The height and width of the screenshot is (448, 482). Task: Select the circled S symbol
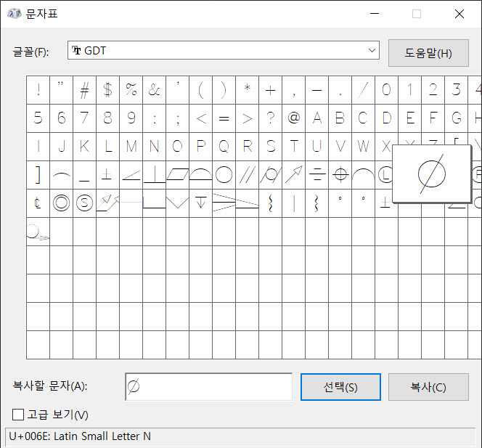(84, 203)
